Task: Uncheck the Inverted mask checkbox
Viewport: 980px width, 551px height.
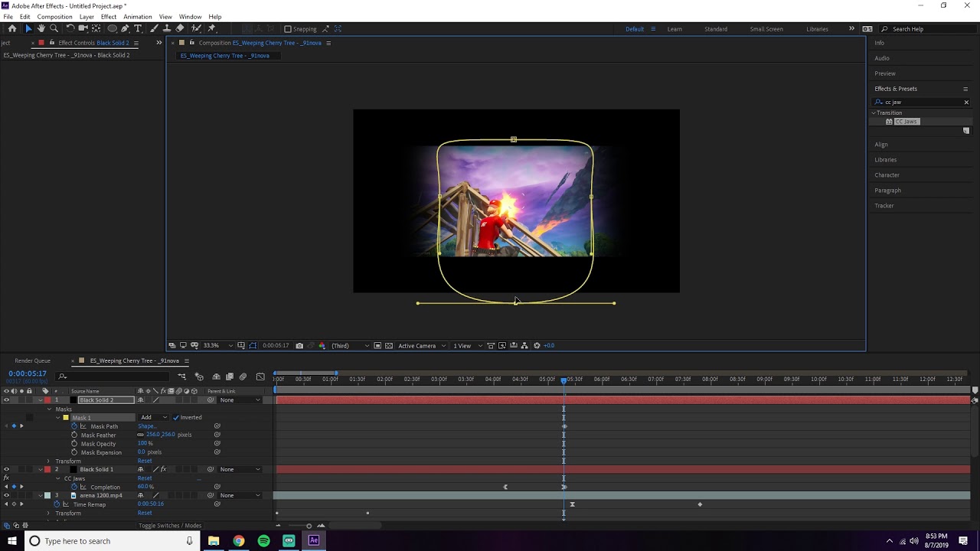Action: tap(175, 418)
